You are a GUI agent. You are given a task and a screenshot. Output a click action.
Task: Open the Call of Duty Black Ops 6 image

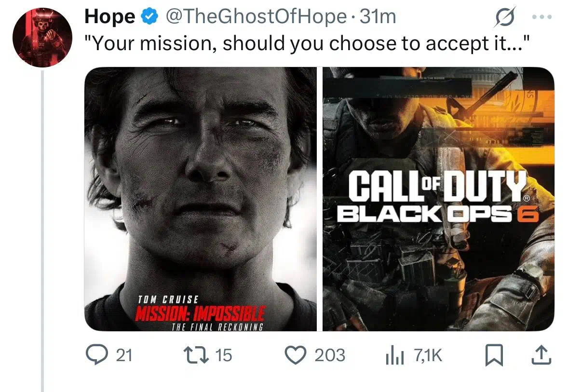(438, 199)
